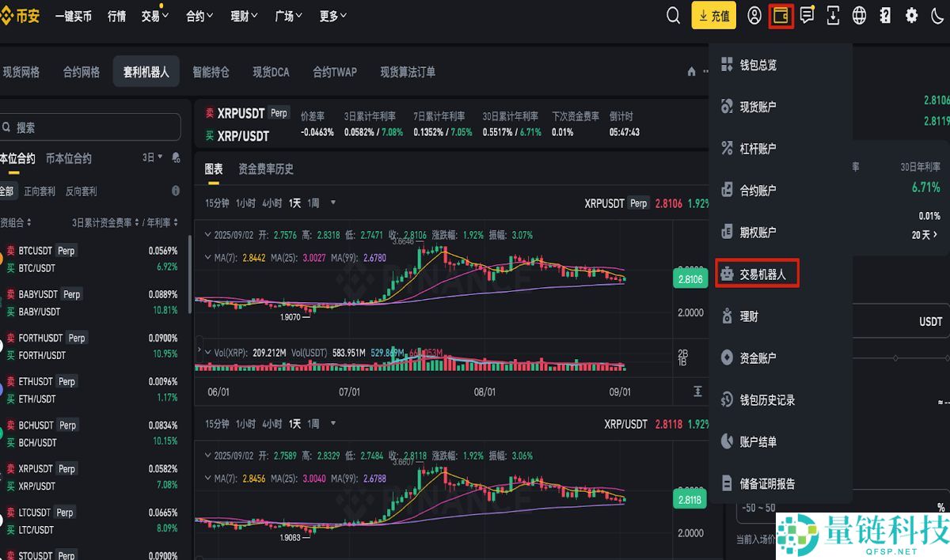The image size is (950, 560).
Task: Open the 3日 period dropdown in sidebar
Action: click(150, 157)
